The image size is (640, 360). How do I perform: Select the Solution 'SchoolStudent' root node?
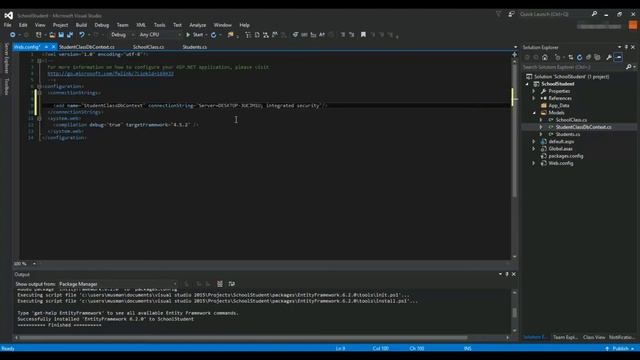571,77
